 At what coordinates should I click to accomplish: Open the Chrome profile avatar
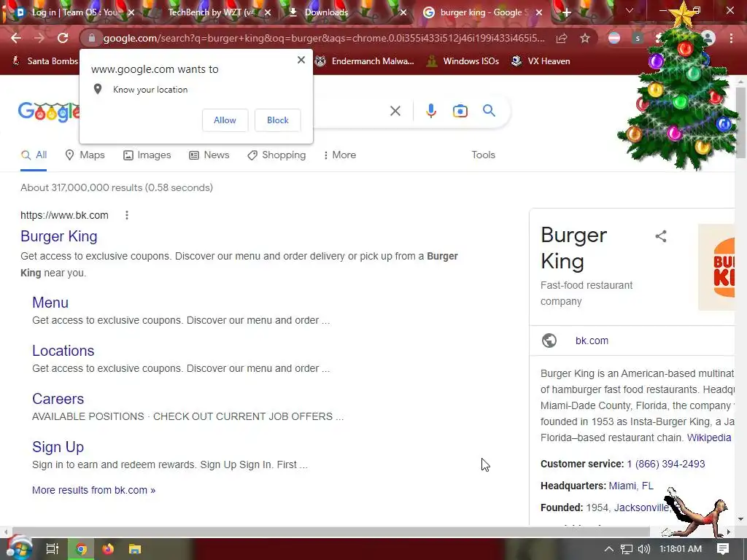point(708,38)
